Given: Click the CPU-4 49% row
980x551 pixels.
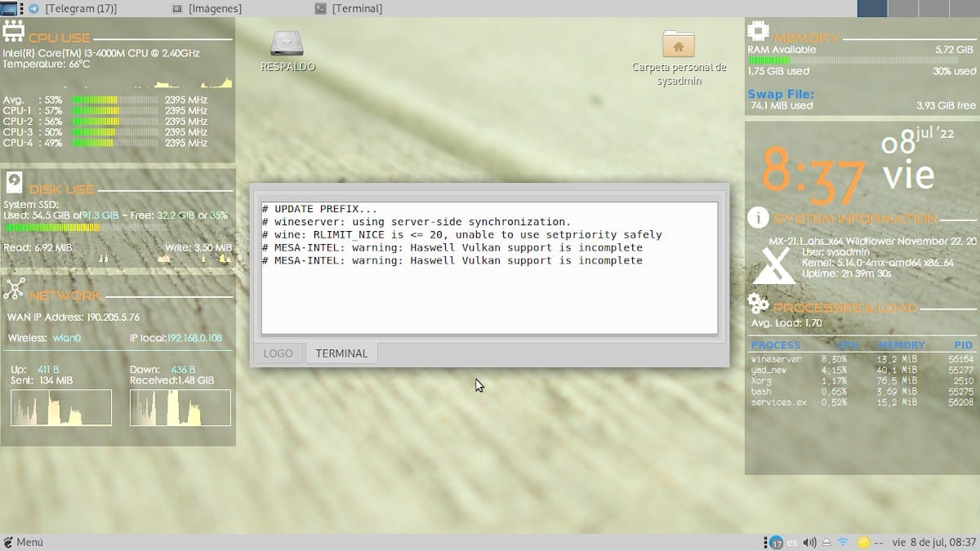Looking at the screenshot, I should (105, 143).
